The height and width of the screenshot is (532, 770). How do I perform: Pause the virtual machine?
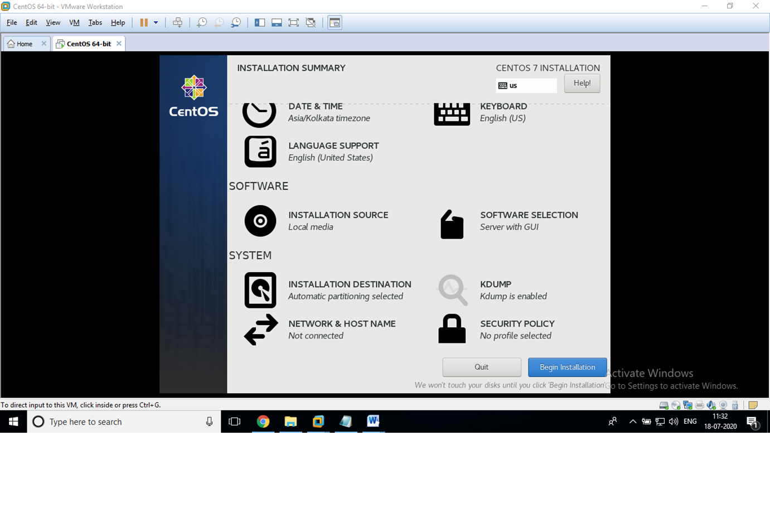point(144,22)
